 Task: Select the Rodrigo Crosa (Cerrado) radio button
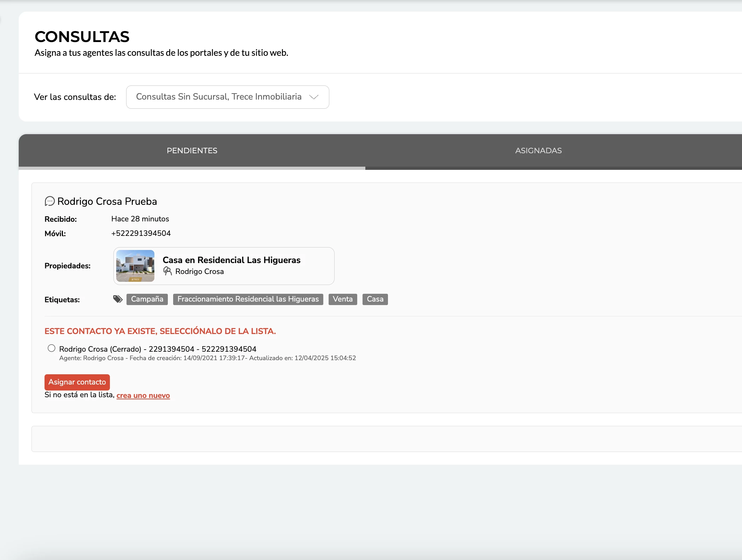click(52, 348)
